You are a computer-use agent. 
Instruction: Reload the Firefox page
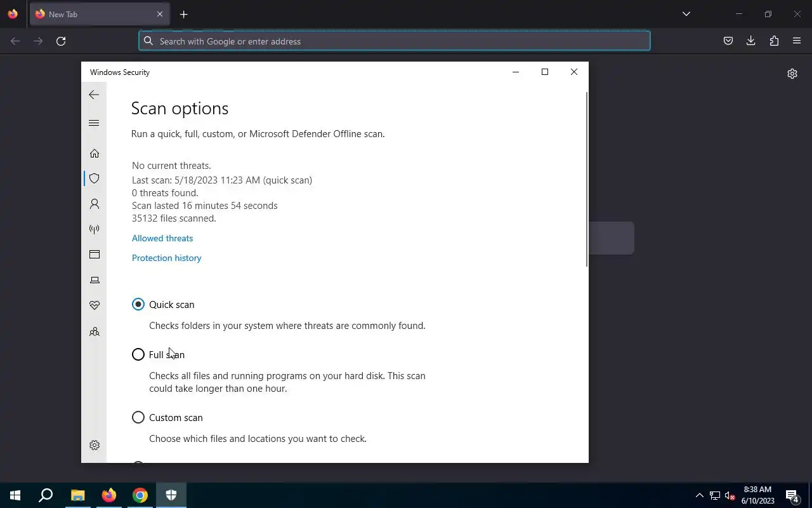[61, 41]
